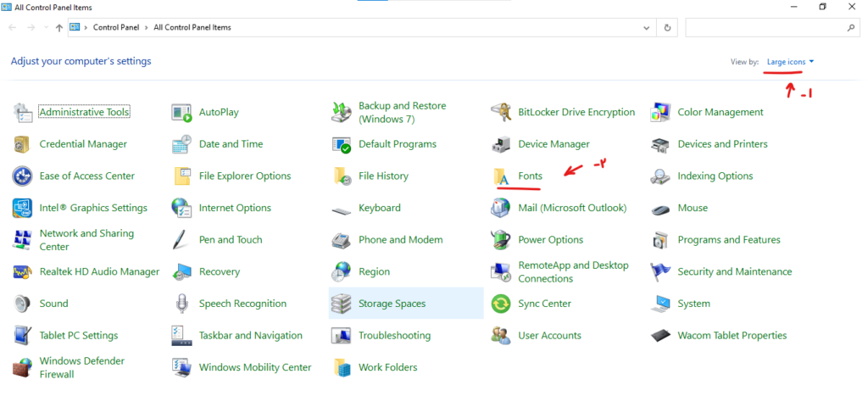Open the File History folder icon
This screenshot has width=868, height=402.
(x=342, y=176)
